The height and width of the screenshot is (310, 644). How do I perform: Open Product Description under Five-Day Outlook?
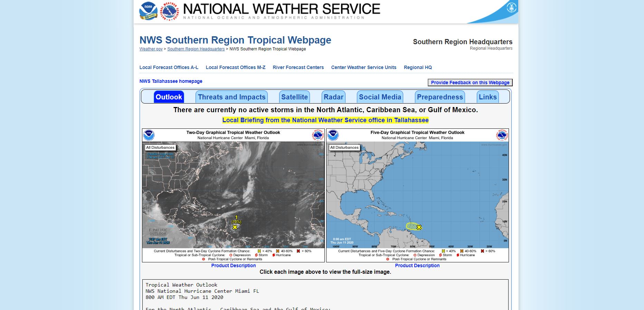417,265
